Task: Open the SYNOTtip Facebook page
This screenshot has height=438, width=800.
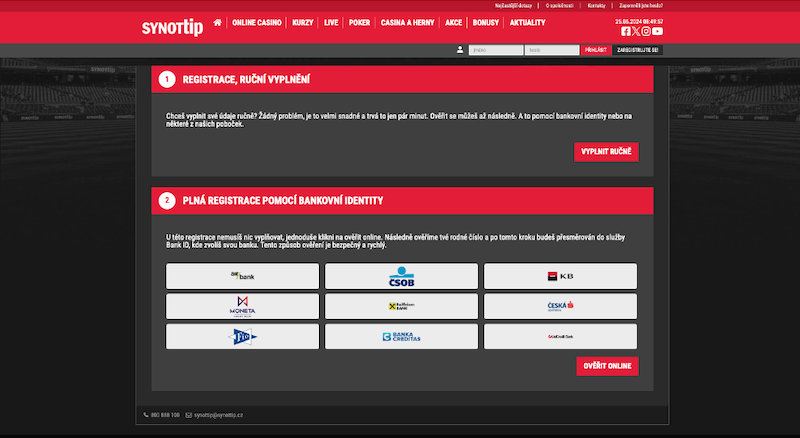Action: pos(626,31)
